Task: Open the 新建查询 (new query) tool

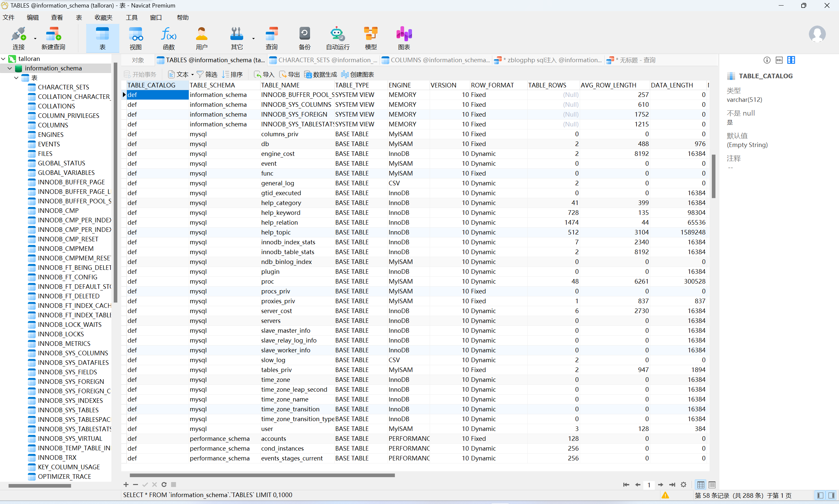Action: [53, 38]
